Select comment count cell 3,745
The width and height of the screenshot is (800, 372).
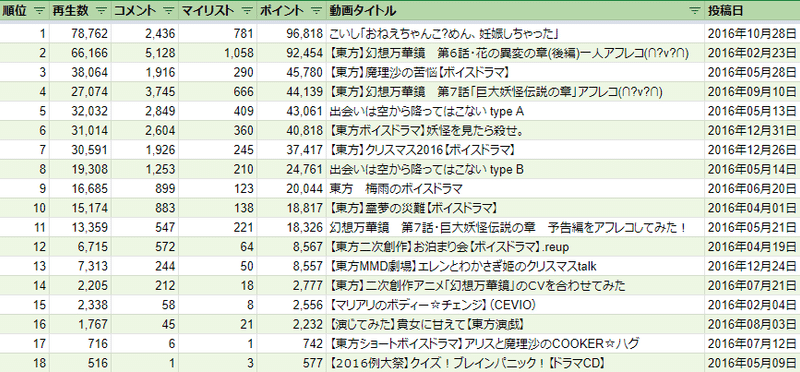(145, 92)
